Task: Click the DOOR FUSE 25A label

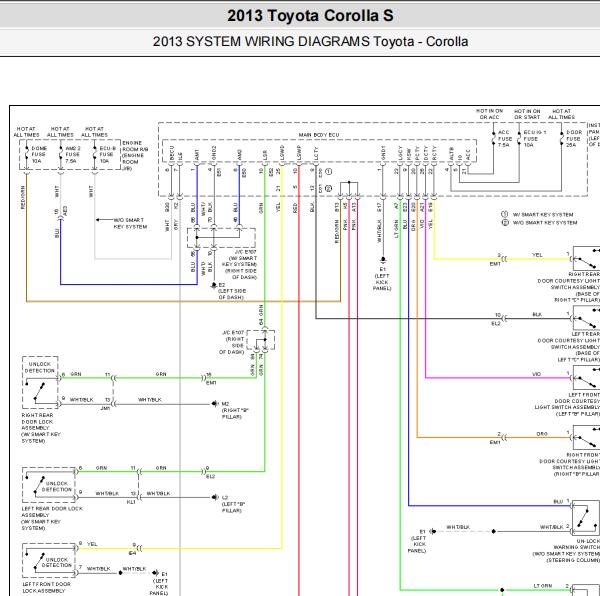Action: point(573,138)
